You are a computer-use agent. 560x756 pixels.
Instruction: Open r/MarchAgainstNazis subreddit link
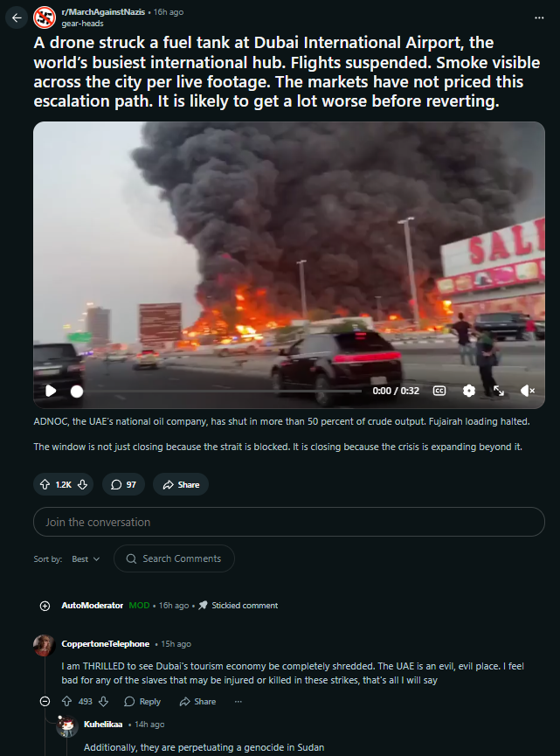click(103, 12)
